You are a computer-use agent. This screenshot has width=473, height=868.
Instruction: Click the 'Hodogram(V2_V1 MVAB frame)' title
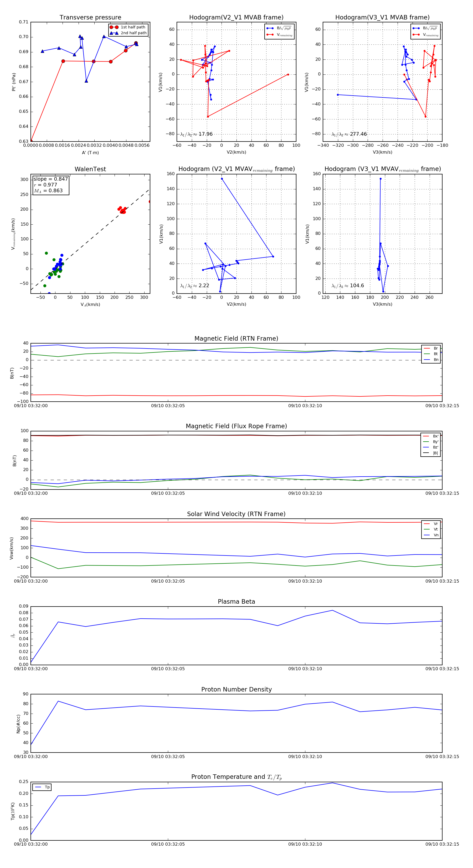[x=236, y=18]
